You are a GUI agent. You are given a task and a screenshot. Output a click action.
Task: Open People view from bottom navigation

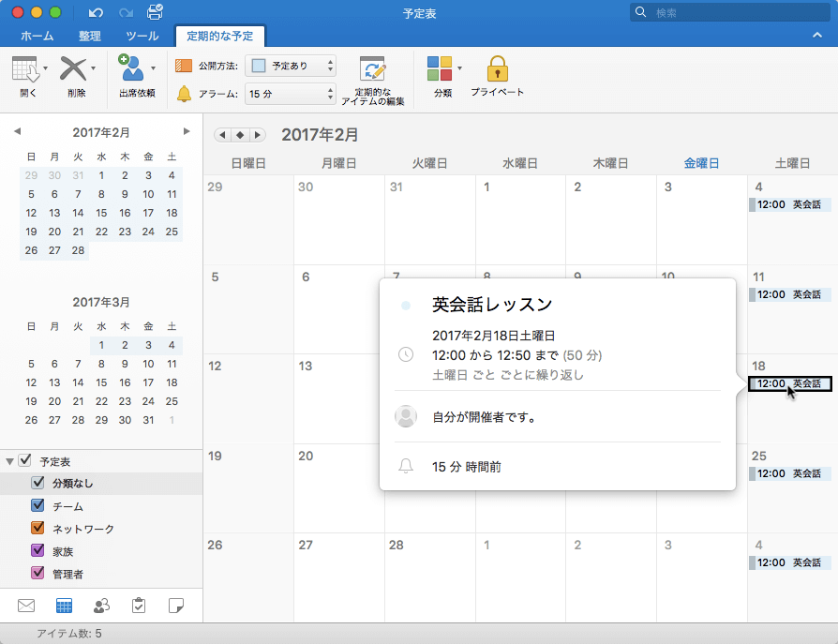coord(101,606)
